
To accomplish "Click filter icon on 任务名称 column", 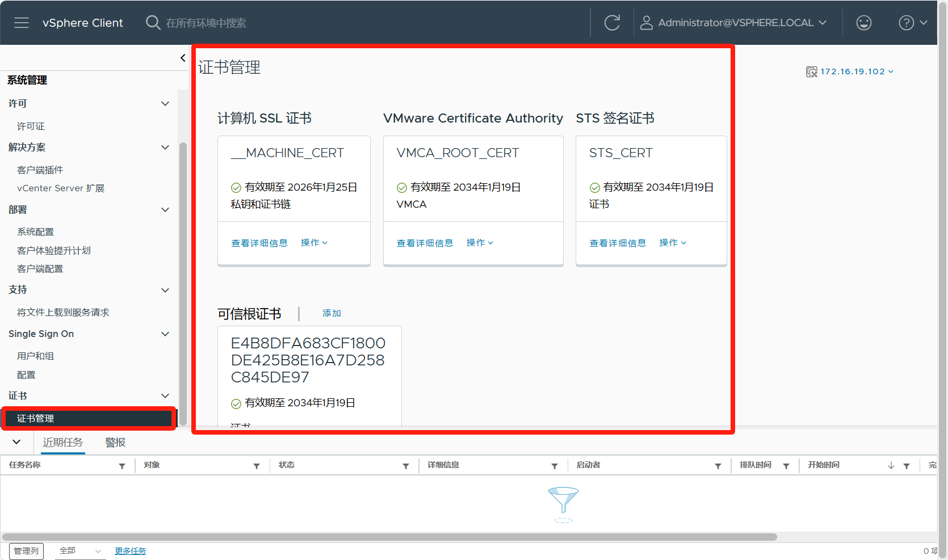I will click(x=122, y=466).
